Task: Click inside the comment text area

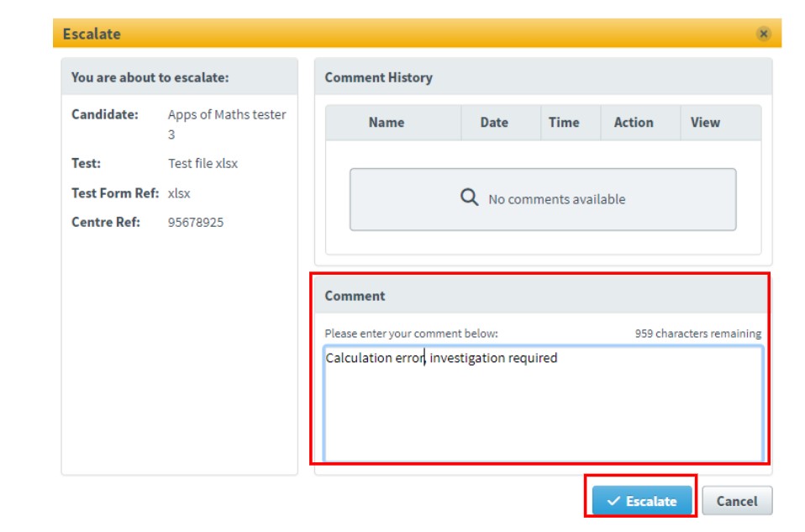Action: [x=542, y=403]
